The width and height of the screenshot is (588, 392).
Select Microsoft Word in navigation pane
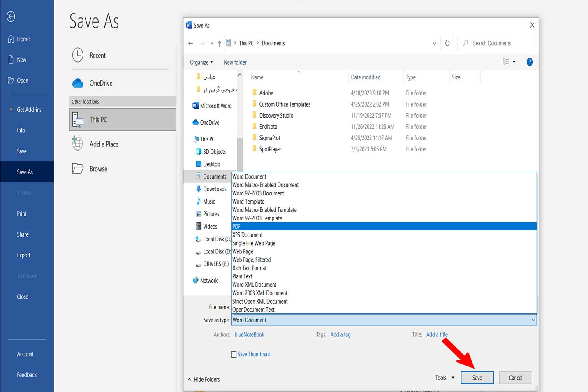click(212, 106)
